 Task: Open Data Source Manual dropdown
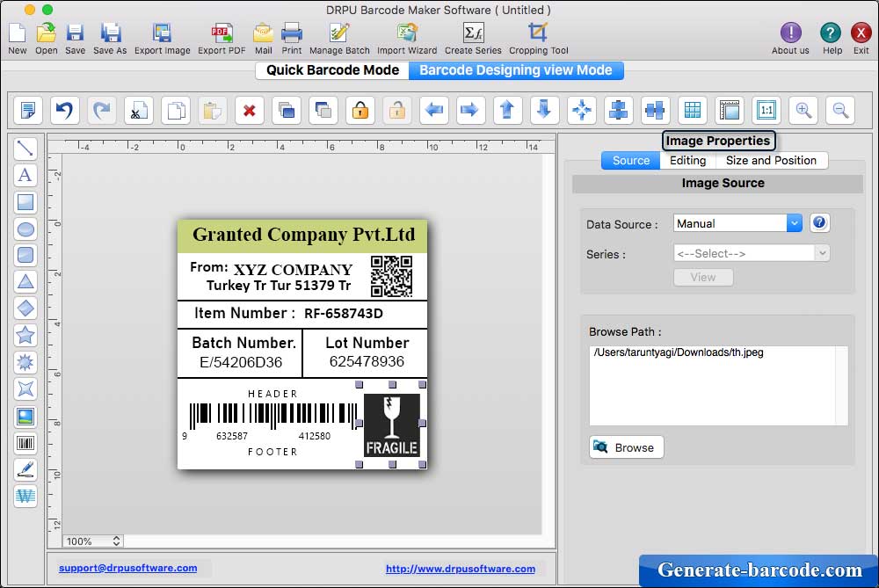[737, 223]
